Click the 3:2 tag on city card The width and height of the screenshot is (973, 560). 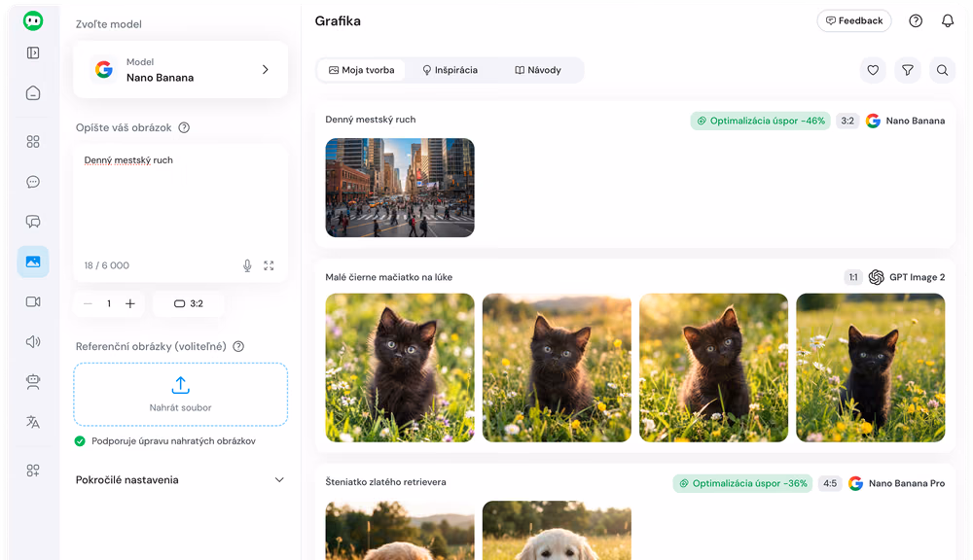tap(847, 121)
